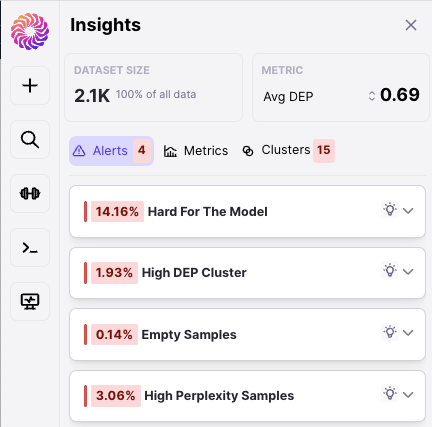
Task: Expand the High DEP Cluster chevron
Action: click(408, 272)
